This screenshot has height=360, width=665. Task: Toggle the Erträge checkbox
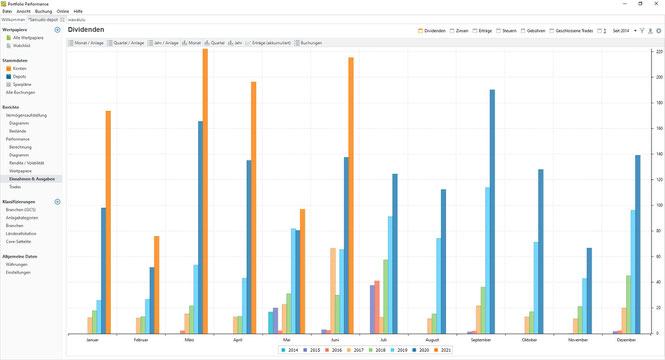(x=475, y=31)
